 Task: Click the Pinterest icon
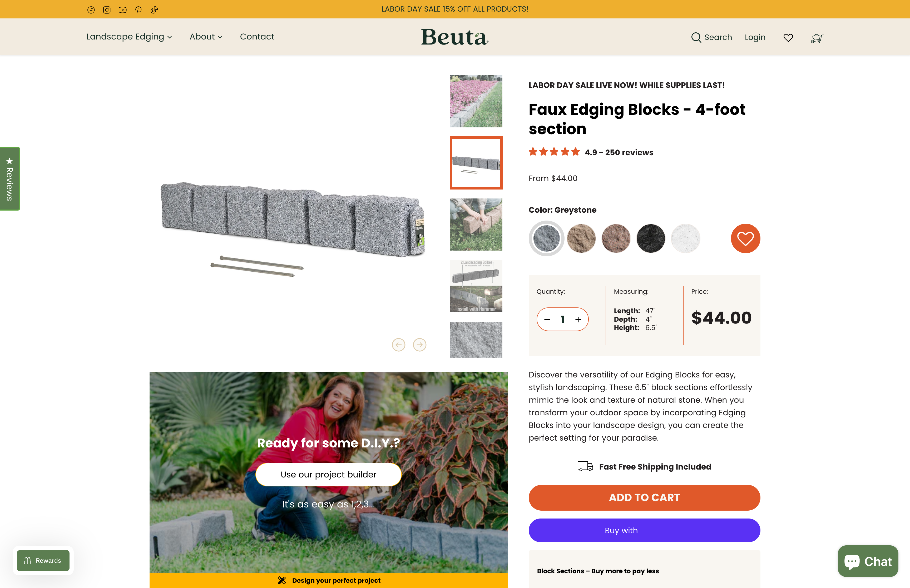click(138, 9)
